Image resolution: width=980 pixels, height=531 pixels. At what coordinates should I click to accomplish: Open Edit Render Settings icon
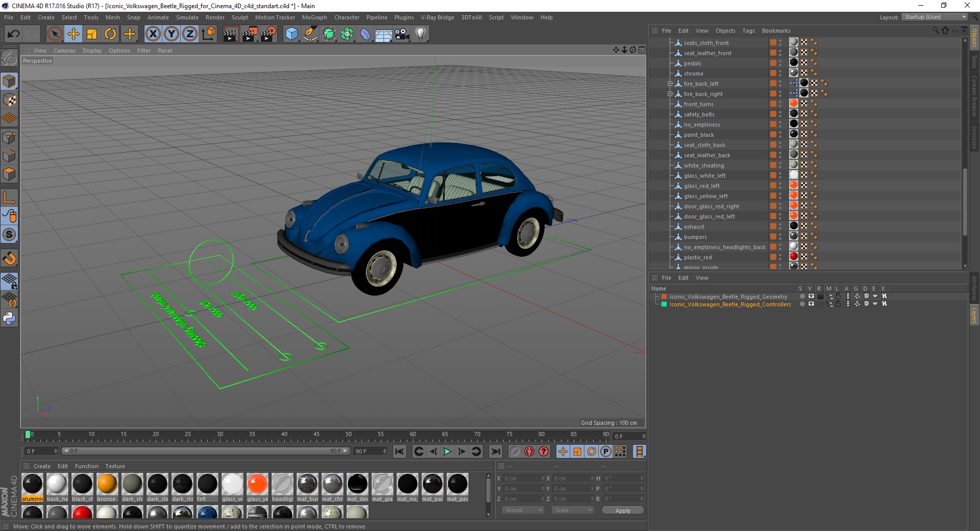268,34
